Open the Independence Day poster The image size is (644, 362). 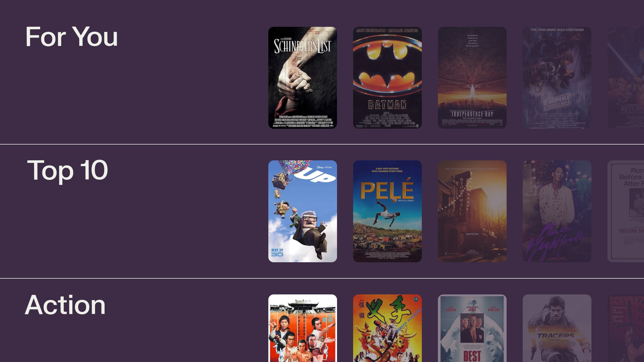click(472, 77)
